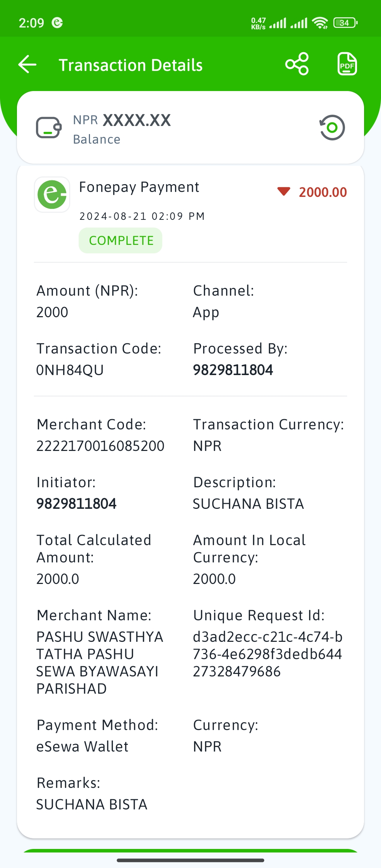Tap the battery indicator in status bar
The image size is (381, 868).
click(345, 23)
